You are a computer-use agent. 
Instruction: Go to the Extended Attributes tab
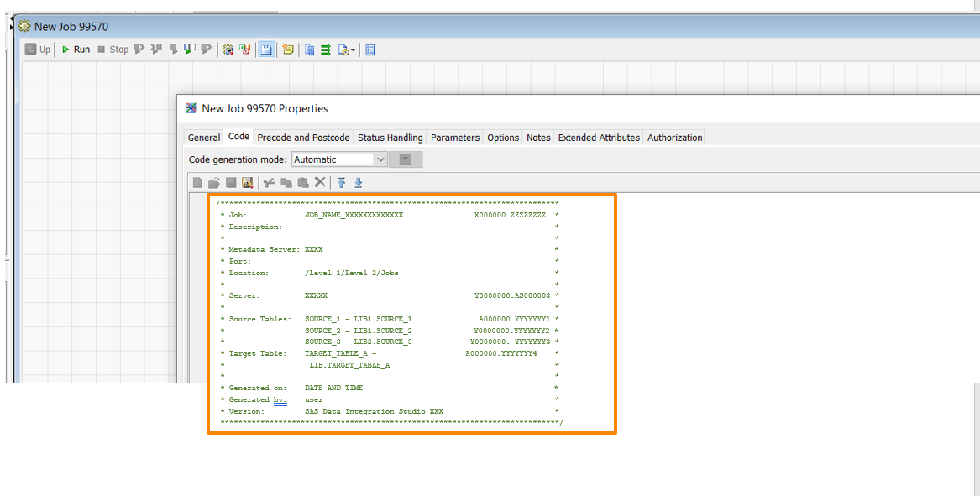pos(599,138)
